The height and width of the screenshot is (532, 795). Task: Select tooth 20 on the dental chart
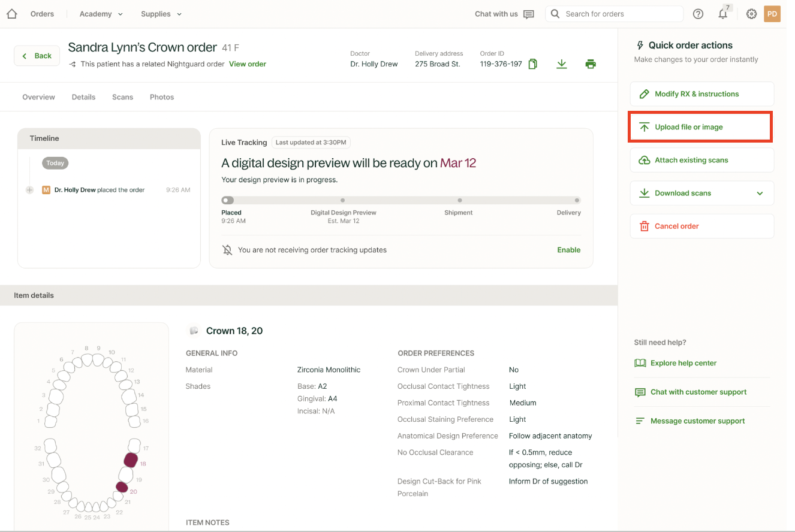(122, 486)
